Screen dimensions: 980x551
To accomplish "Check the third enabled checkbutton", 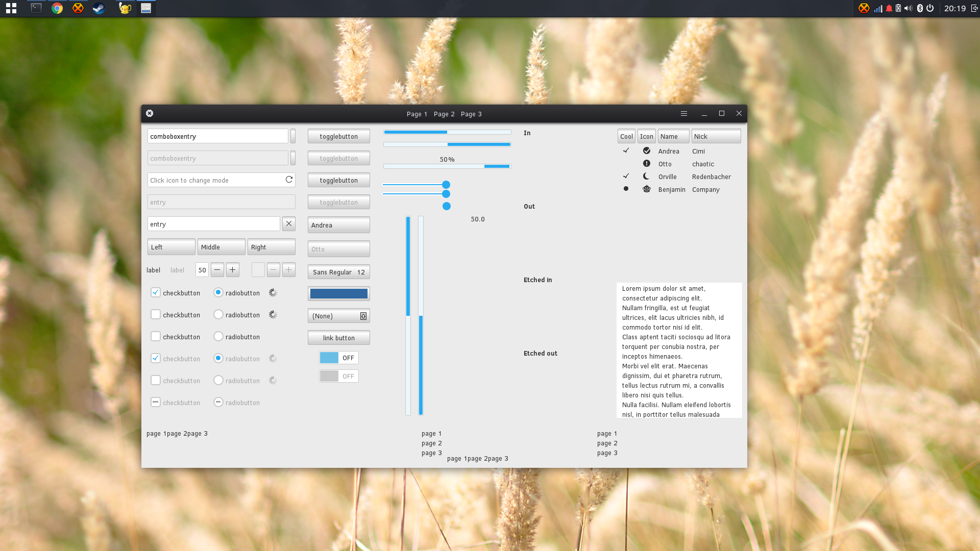I will [156, 336].
